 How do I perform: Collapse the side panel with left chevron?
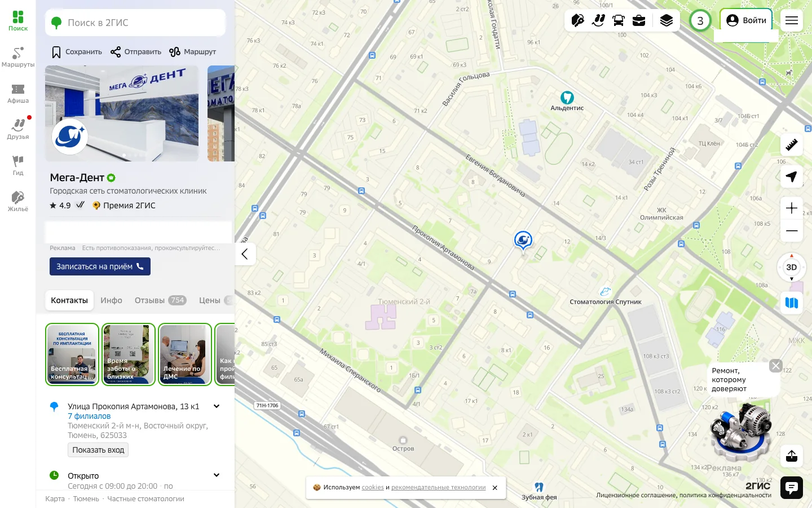point(245,254)
